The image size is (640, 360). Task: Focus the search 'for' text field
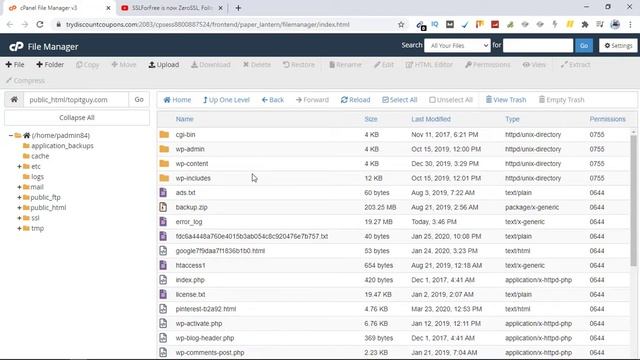tap(538, 45)
